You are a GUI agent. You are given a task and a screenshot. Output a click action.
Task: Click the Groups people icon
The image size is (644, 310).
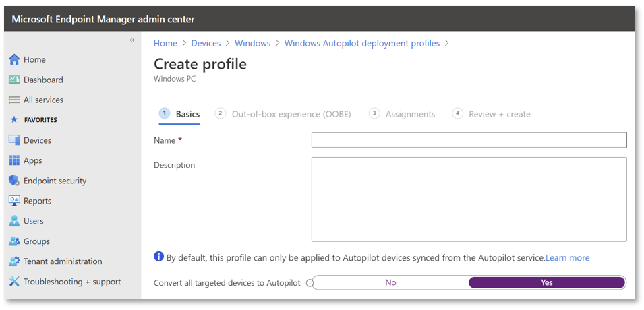[14, 241]
